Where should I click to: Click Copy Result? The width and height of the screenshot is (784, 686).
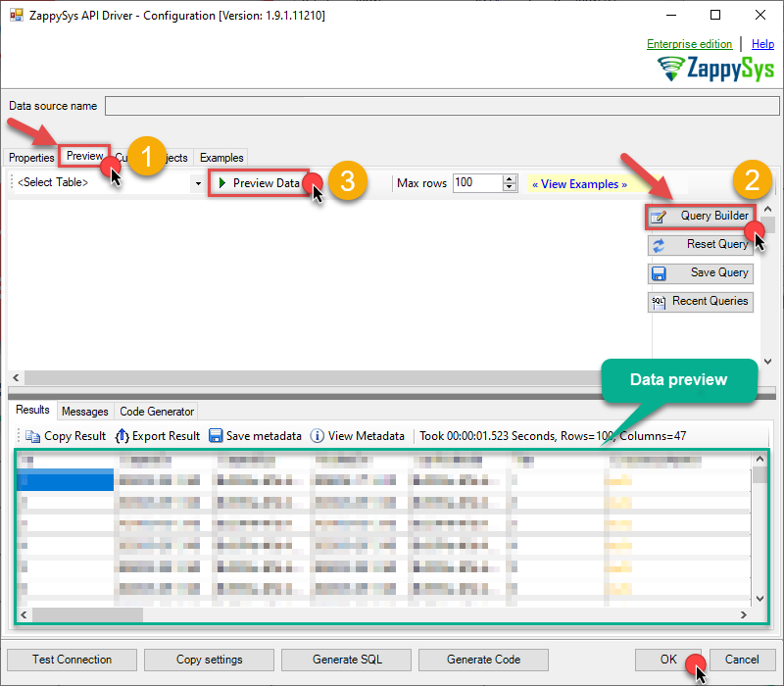66,436
